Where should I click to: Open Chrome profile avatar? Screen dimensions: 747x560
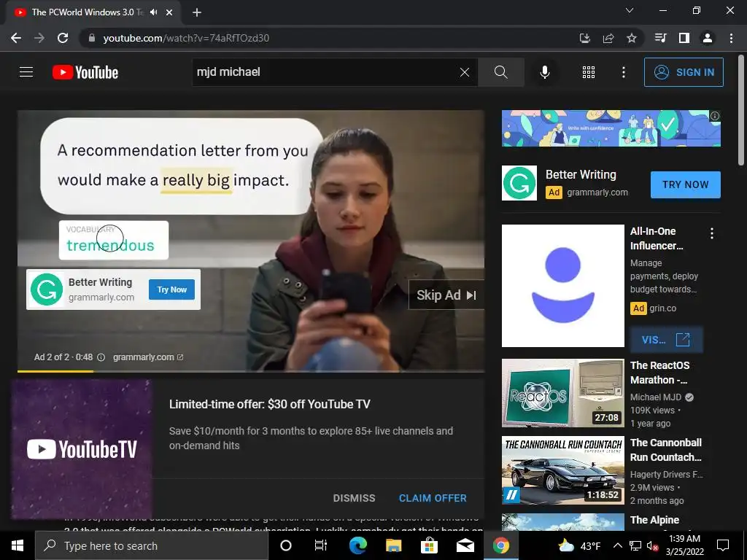click(x=708, y=38)
